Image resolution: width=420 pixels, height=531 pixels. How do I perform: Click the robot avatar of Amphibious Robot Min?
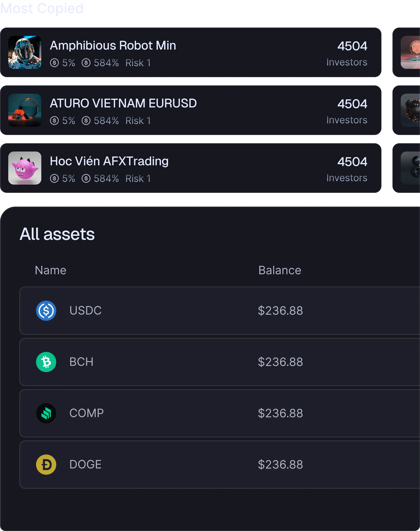pyautogui.click(x=25, y=52)
